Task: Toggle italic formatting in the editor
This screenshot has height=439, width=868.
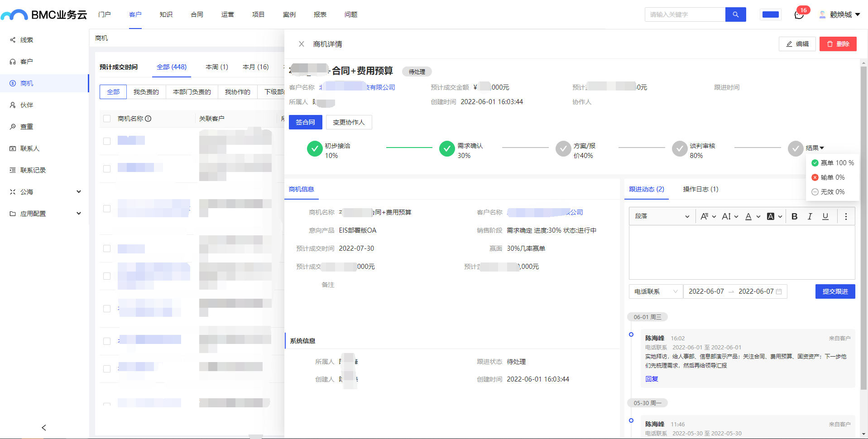Action: tap(810, 216)
